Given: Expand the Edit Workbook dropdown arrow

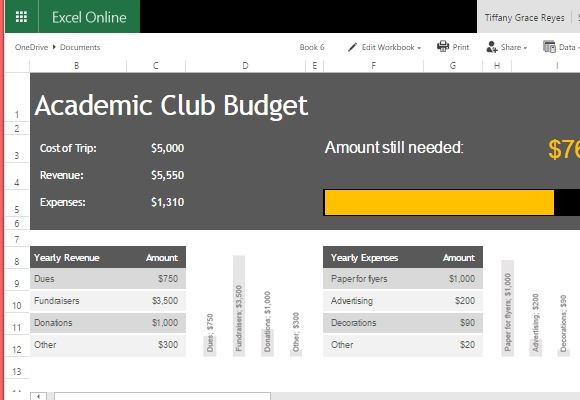Looking at the screenshot, I should [419, 48].
